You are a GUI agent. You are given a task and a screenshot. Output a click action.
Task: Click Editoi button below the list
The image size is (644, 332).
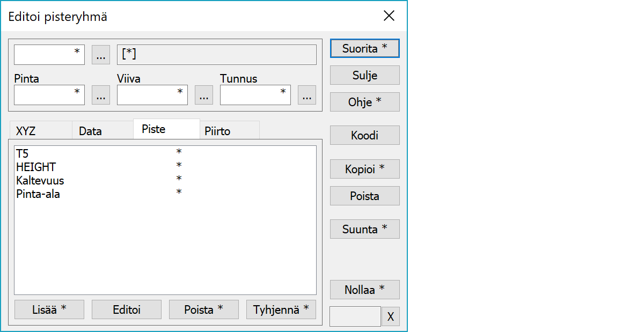(x=126, y=309)
